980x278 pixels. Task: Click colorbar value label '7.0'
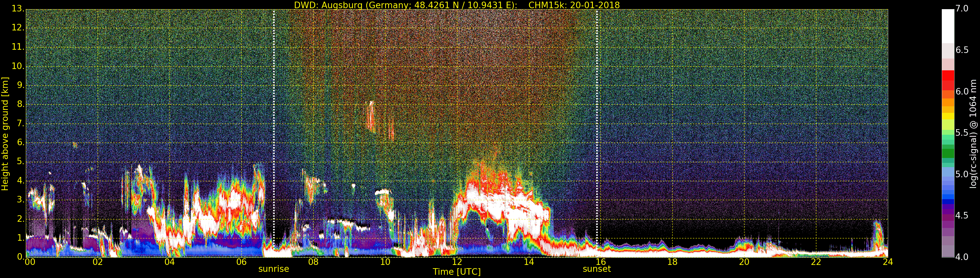[962, 9]
